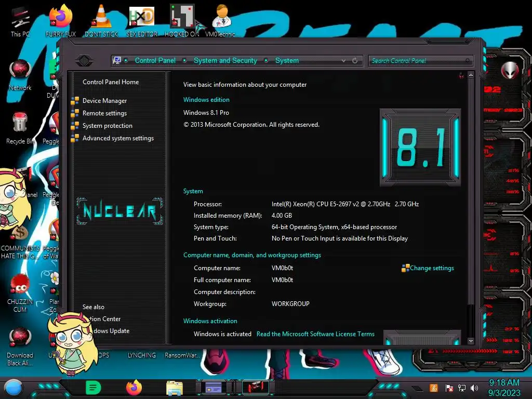
Task: Click the Alienware head gadget icon
Action: [510, 71]
